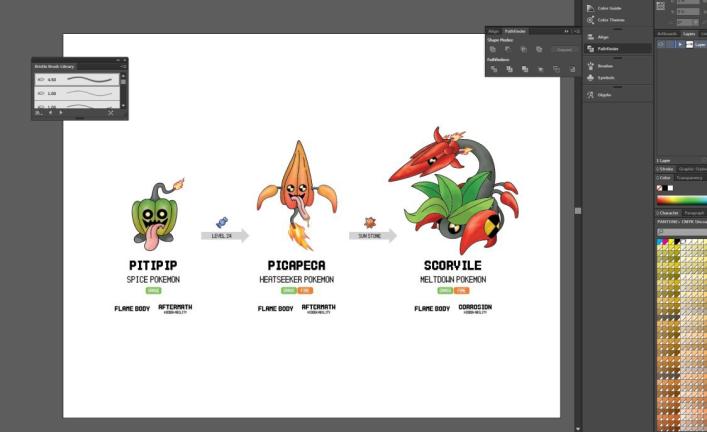
Task: Select the 3.00 bristle brush
Action: pos(77,93)
